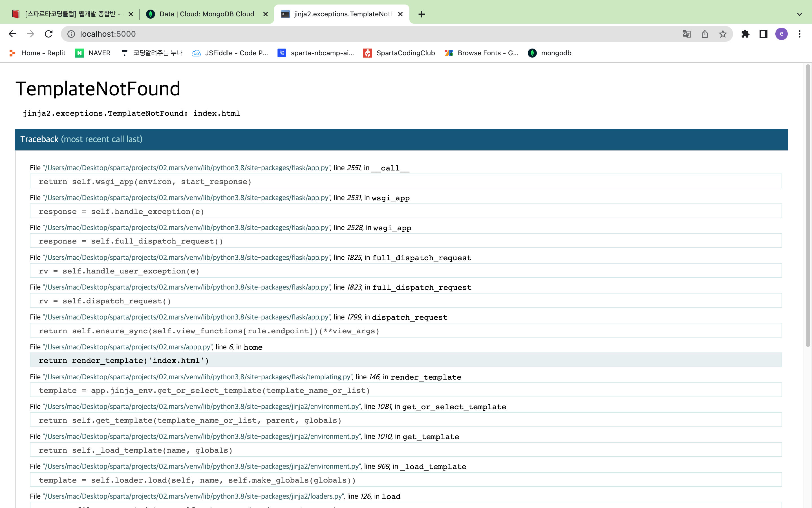Click the flask/app.py file path, line 2551
The width and height of the screenshot is (812, 508).
coord(187,168)
